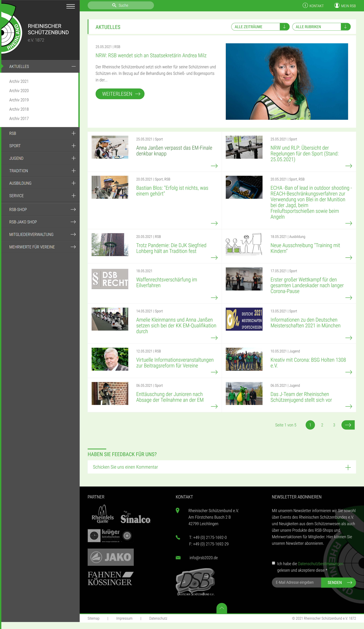This screenshot has height=629, width=364.
Task: Click arrow icon for BSG Holten 1308 article
Action: (349, 372)
